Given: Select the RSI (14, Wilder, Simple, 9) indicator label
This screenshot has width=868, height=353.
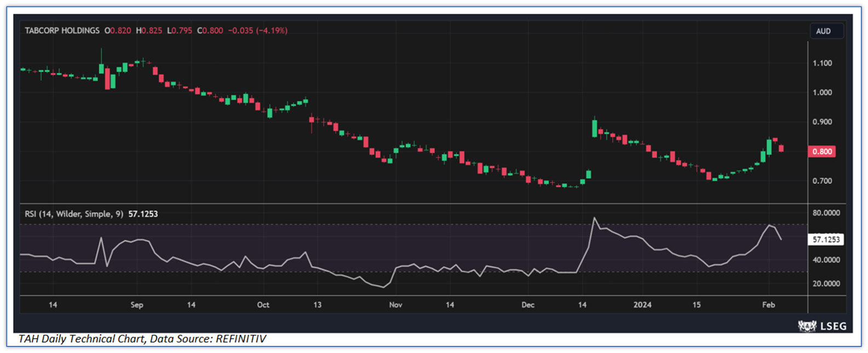Looking at the screenshot, I should coord(74,214).
